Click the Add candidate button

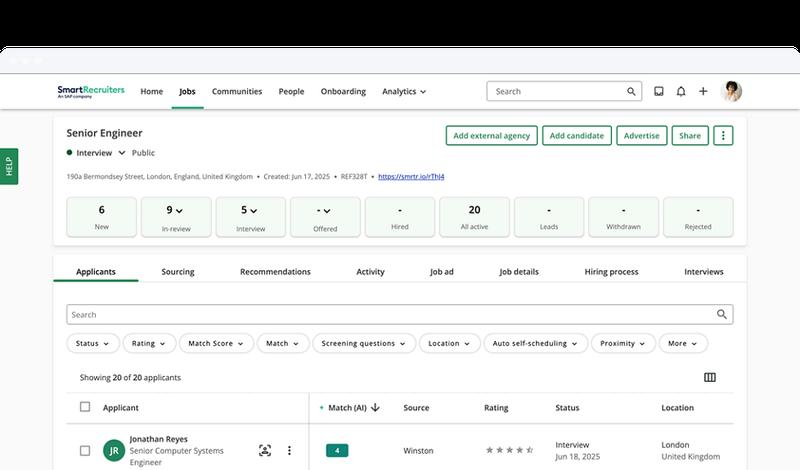577,136
